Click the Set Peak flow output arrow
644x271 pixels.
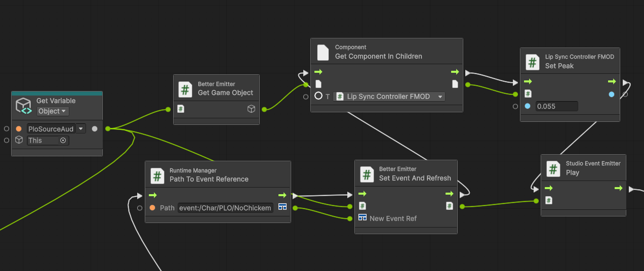(612, 81)
